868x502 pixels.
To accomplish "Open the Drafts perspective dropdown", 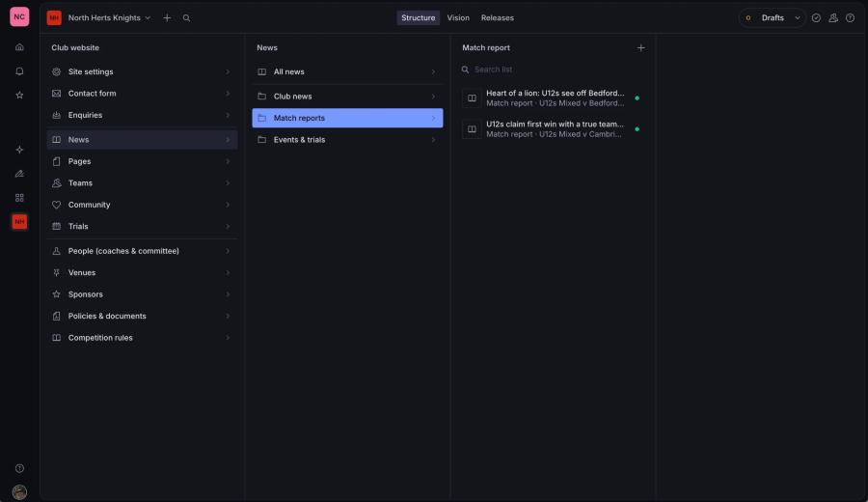I will tap(773, 17).
